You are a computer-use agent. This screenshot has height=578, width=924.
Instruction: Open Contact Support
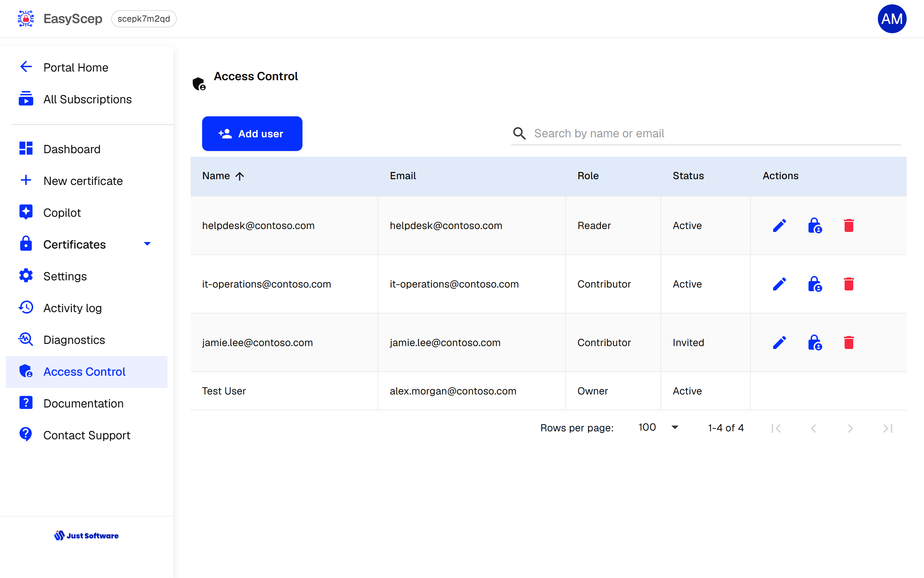click(86, 435)
